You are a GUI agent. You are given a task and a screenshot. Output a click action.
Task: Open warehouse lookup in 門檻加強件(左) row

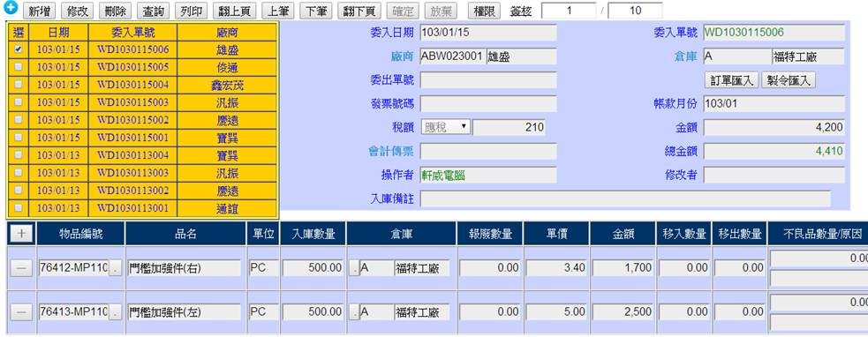click(354, 312)
